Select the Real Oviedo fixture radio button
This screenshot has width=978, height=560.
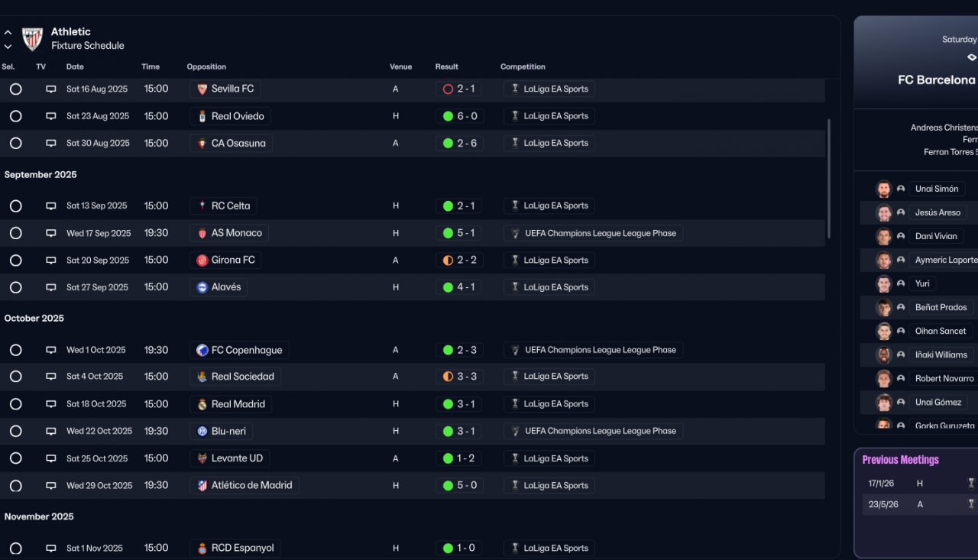click(x=15, y=116)
